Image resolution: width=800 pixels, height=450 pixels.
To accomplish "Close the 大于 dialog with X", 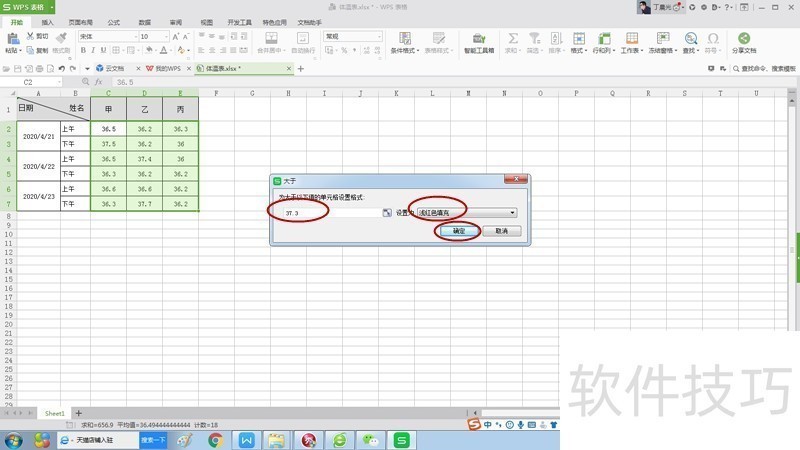I will tap(516, 179).
